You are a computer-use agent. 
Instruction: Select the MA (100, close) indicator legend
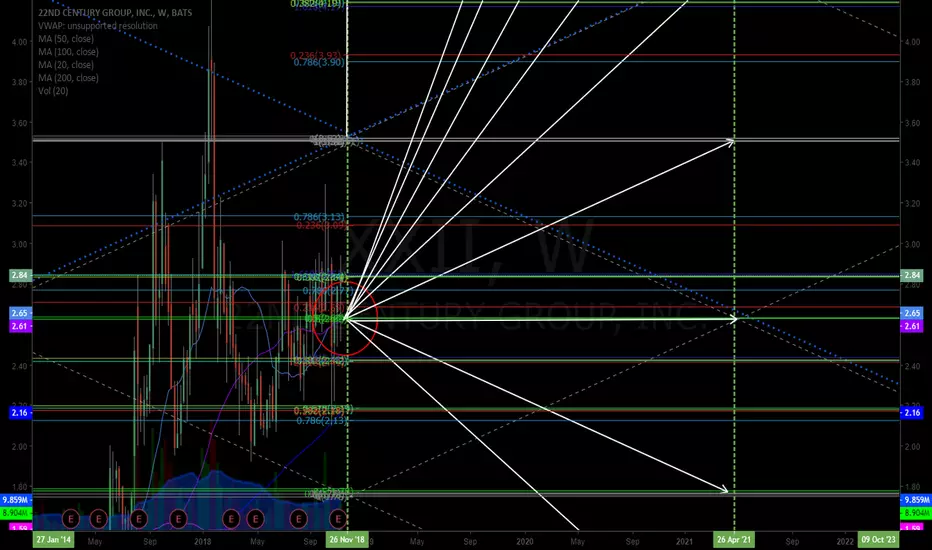pos(68,52)
